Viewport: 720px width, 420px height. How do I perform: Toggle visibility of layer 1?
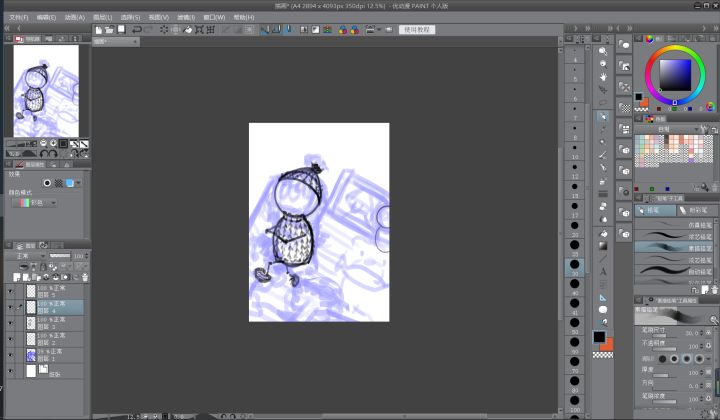point(10,355)
